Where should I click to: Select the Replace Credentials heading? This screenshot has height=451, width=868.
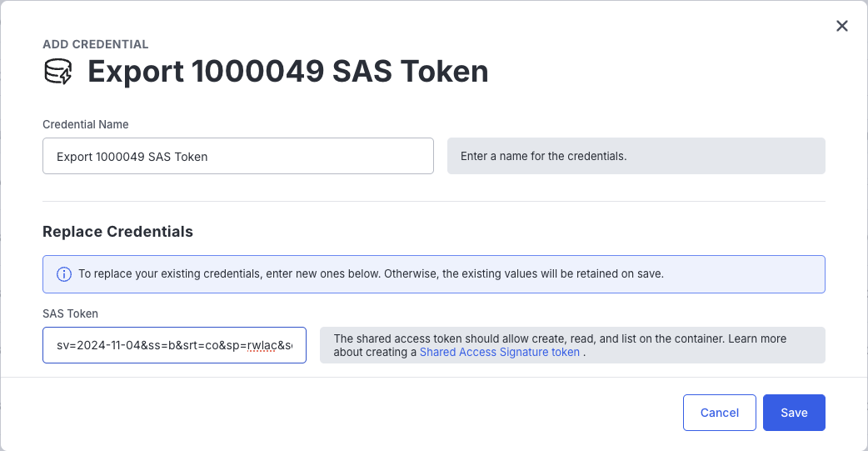coord(117,232)
